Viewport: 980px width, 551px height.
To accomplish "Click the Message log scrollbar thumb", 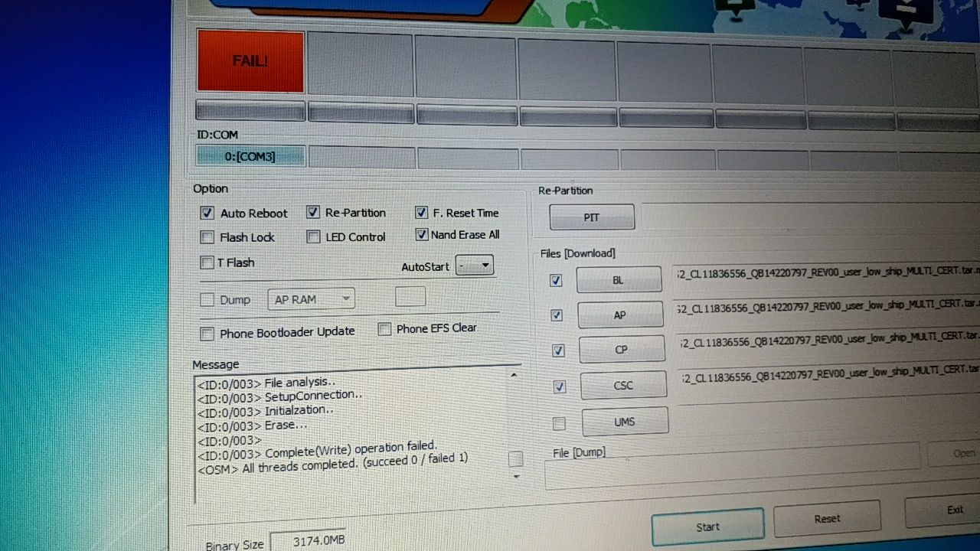I will pos(515,458).
